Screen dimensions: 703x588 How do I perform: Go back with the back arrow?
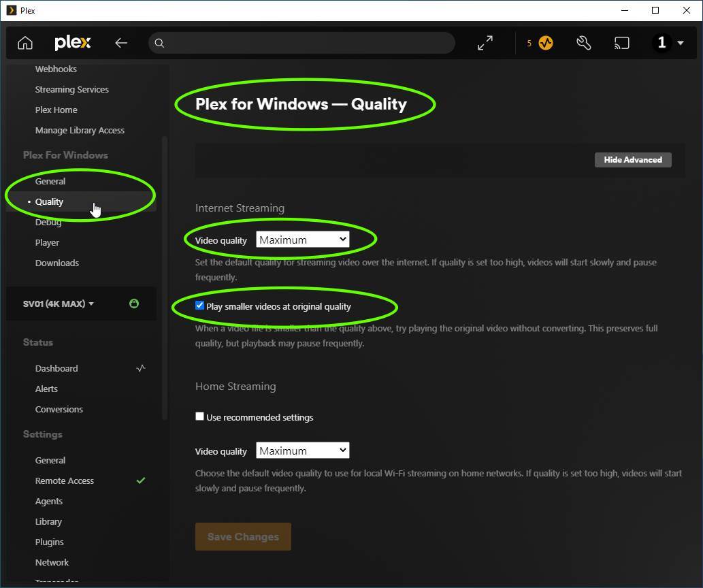121,43
